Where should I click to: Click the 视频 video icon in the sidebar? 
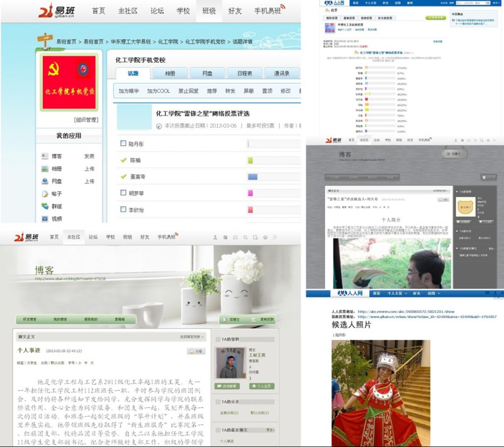(45, 219)
